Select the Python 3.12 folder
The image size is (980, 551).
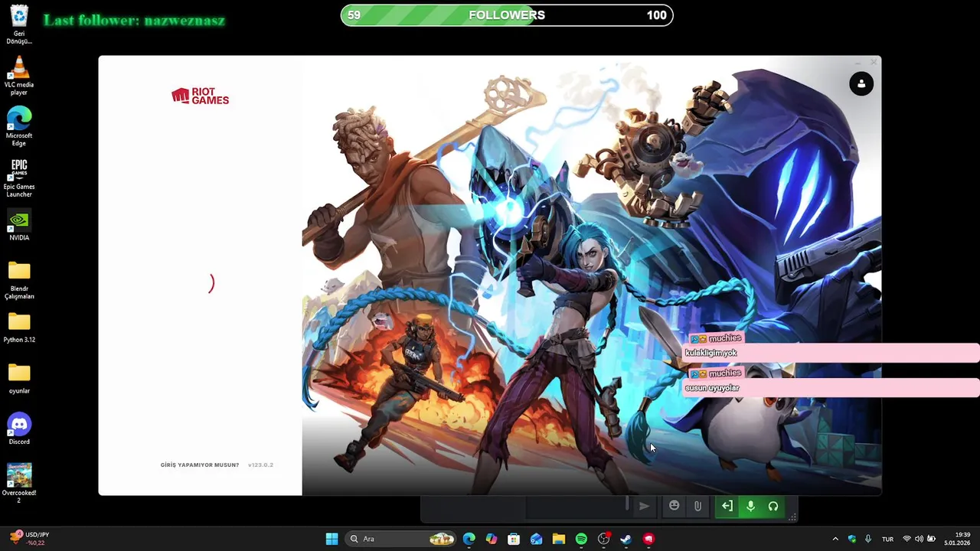pos(19,328)
